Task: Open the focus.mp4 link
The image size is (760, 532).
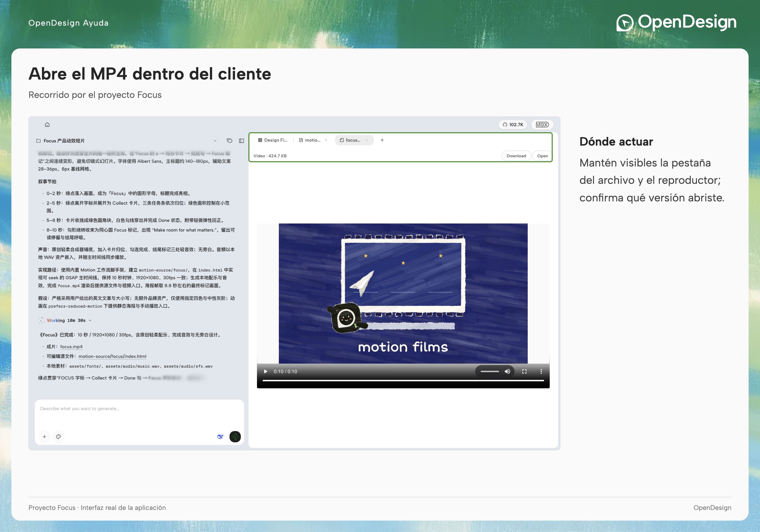Action: (x=71, y=347)
